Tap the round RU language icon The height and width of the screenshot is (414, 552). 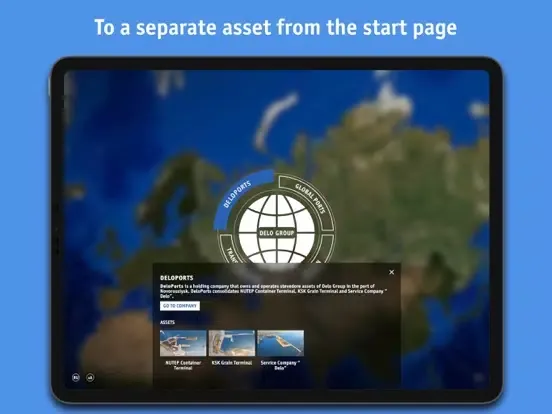click(76, 378)
